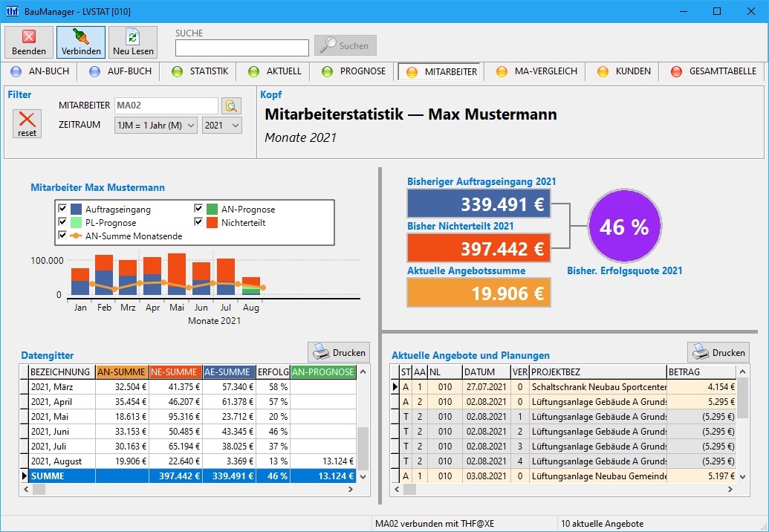Go to the GESAMTTABELLE tab
This screenshot has width=769, height=532.
point(713,71)
